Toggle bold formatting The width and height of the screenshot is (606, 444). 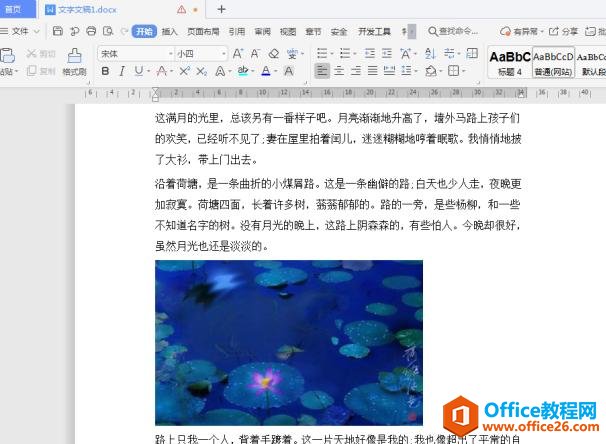coord(105,71)
